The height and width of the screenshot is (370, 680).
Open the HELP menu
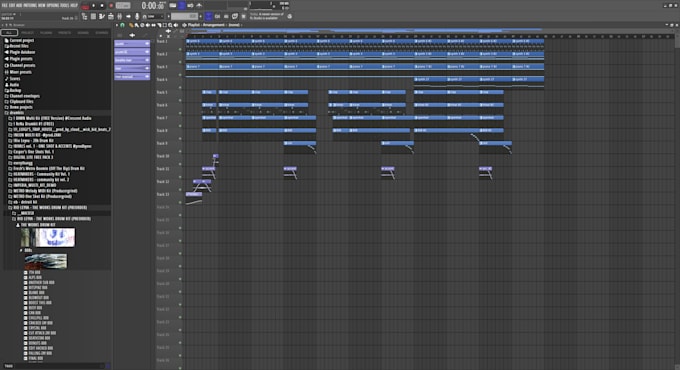(x=74, y=5)
